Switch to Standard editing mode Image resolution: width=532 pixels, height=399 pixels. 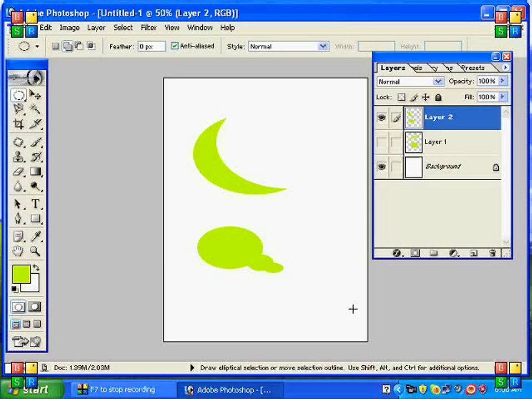point(18,307)
